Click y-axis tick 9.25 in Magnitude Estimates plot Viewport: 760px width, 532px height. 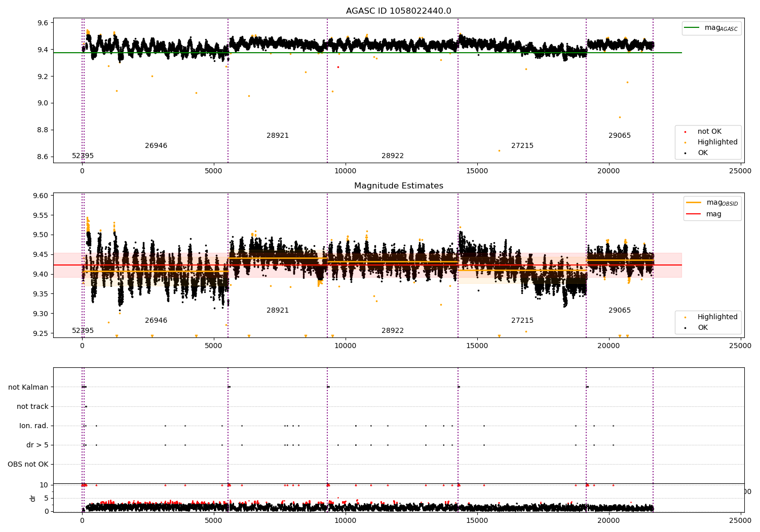pyautogui.click(x=41, y=333)
